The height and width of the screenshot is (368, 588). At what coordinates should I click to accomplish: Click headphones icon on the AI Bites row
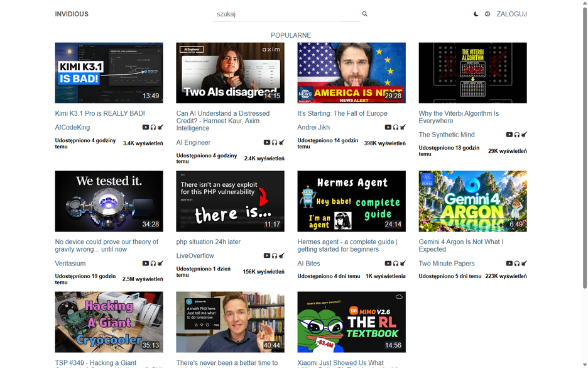396,263
